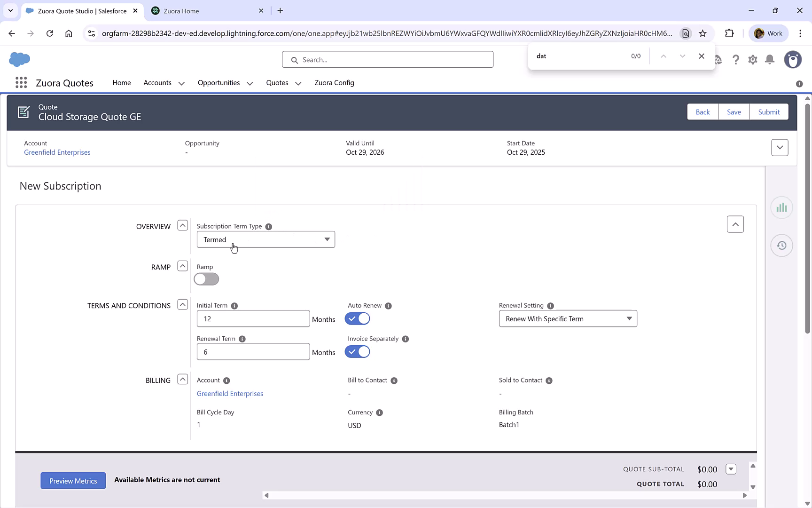The height and width of the screenshot is (508, 812).
Task: Toggle the Ramp switch on
Action: point(206,279)
